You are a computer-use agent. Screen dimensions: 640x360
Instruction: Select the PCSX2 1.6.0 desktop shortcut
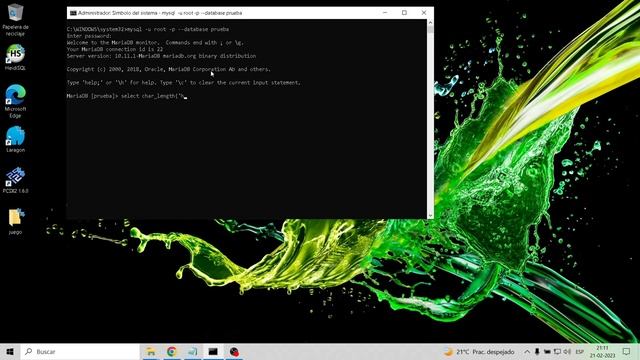pos(15,180)
